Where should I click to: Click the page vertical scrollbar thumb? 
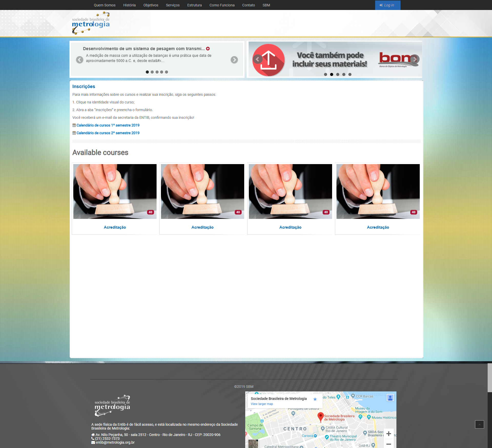pyautogui.click(x=490, y=378)
